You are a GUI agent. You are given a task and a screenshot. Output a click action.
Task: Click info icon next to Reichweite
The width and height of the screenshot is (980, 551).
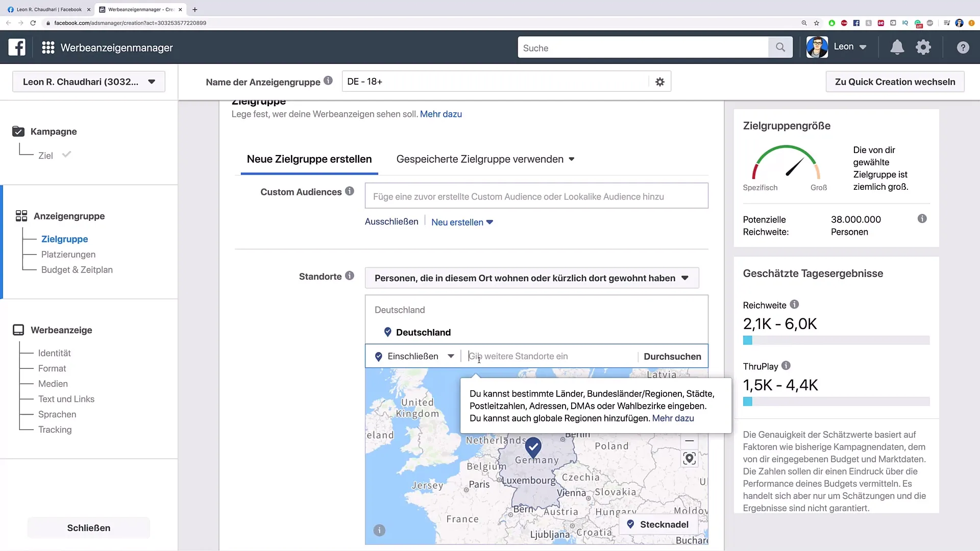794,304
